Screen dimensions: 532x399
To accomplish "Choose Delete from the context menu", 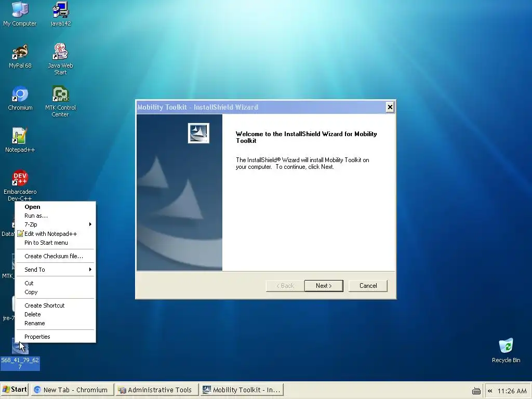I will tap(55, 314).
